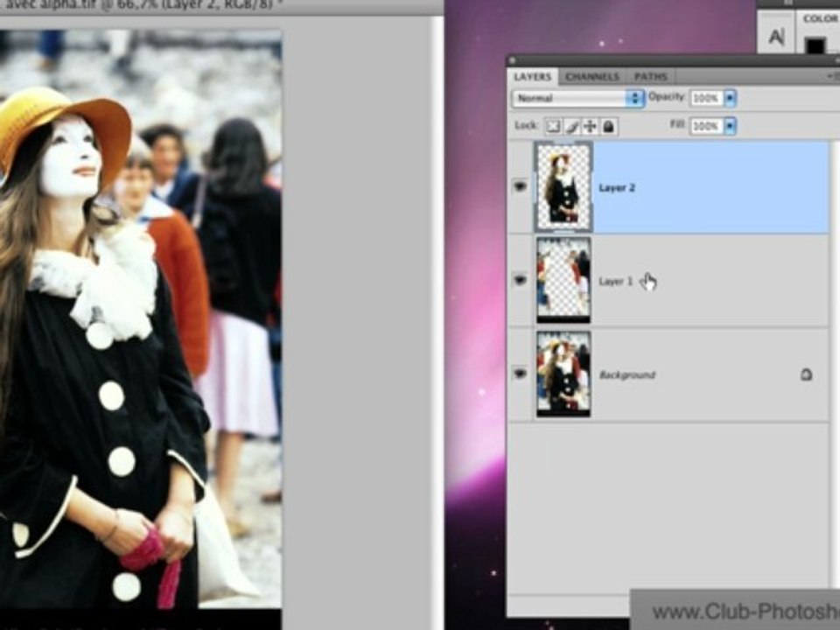840x630 pixels.
Task: Switch to the Paths tab
Action: (651, 77)
